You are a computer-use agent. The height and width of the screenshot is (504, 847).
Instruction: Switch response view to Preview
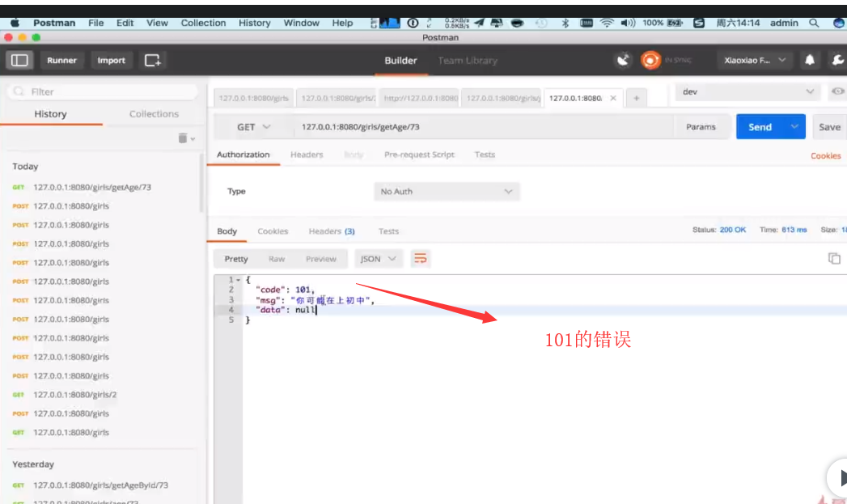pyautogui.click(x=321, y=259)
